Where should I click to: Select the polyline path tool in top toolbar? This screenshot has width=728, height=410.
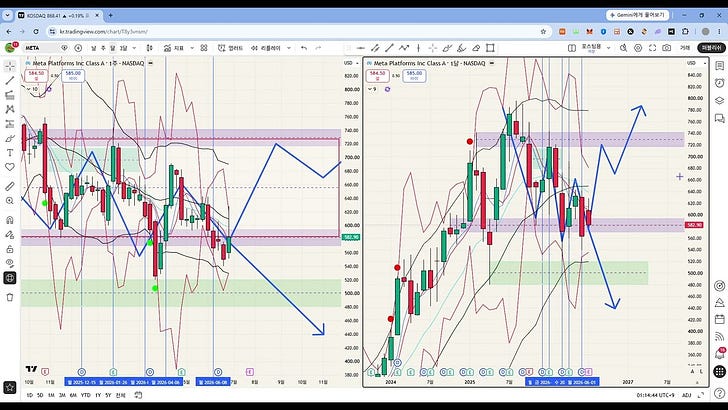404,48
